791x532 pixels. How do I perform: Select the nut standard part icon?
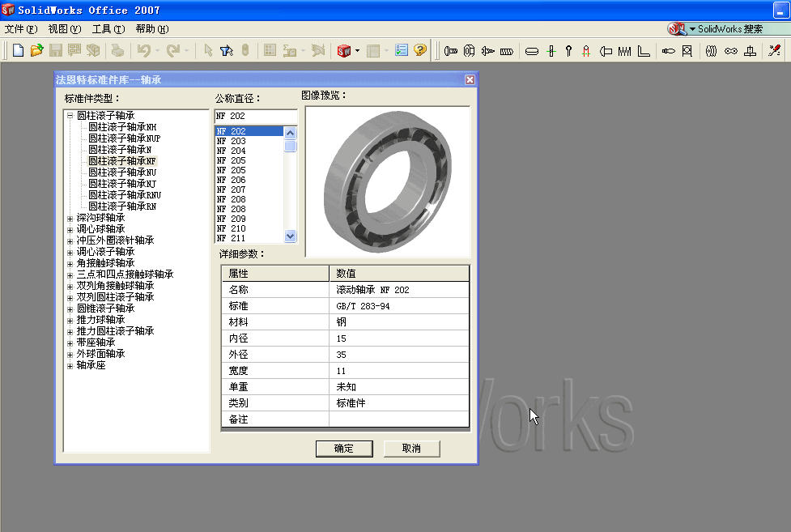pos(469,51)
